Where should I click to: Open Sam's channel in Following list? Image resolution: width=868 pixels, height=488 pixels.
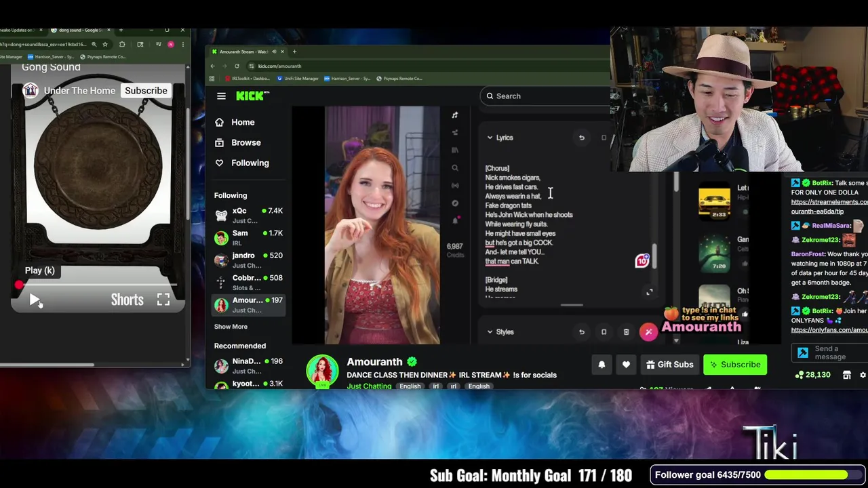click(x=248, y=238)
